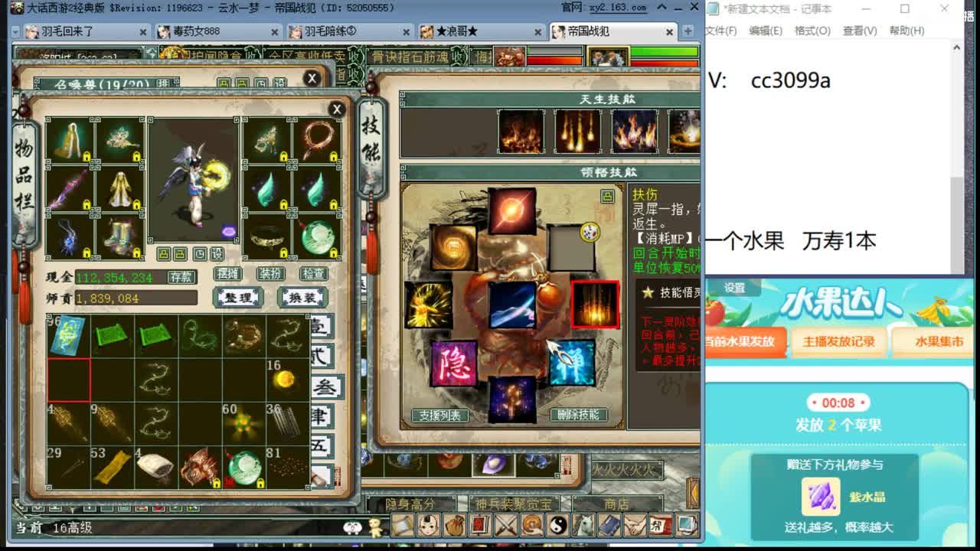
Task: Open the 主播发放记录 tab
Action: click(x=838, y=341)
